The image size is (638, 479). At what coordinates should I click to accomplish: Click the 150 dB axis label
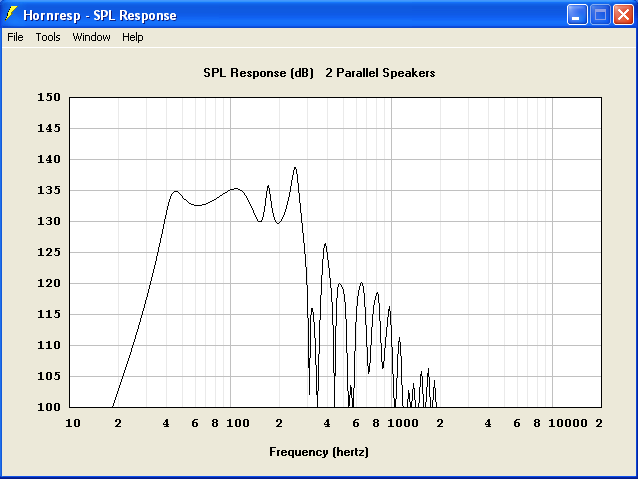tap(49, 97)
